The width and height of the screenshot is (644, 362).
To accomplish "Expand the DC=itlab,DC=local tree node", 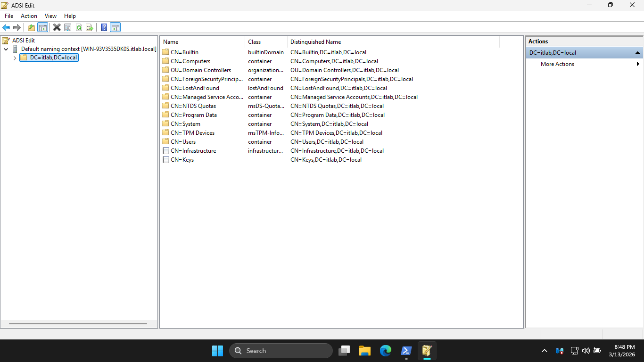I will point(15,58).
